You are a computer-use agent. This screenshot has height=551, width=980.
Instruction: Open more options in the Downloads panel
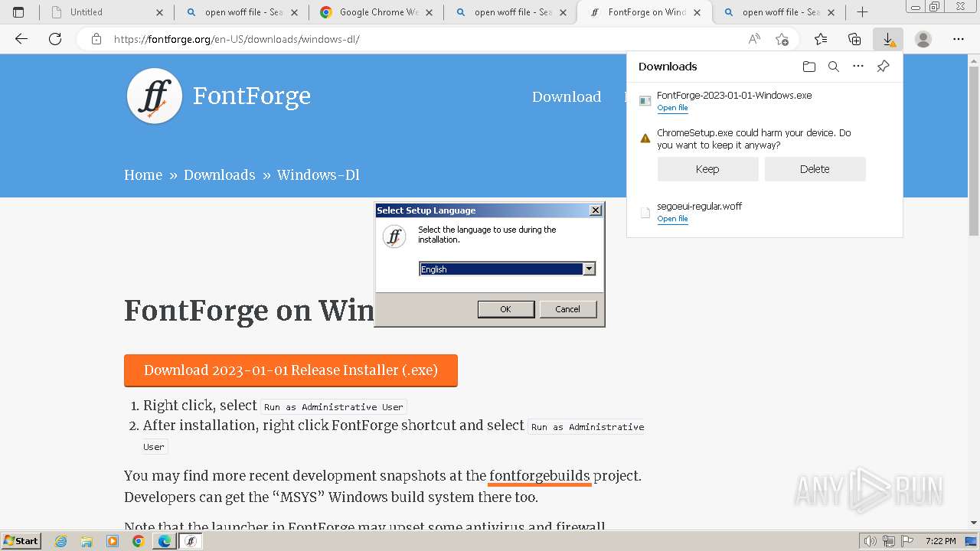pyautogui.click(x=858, y=67)
